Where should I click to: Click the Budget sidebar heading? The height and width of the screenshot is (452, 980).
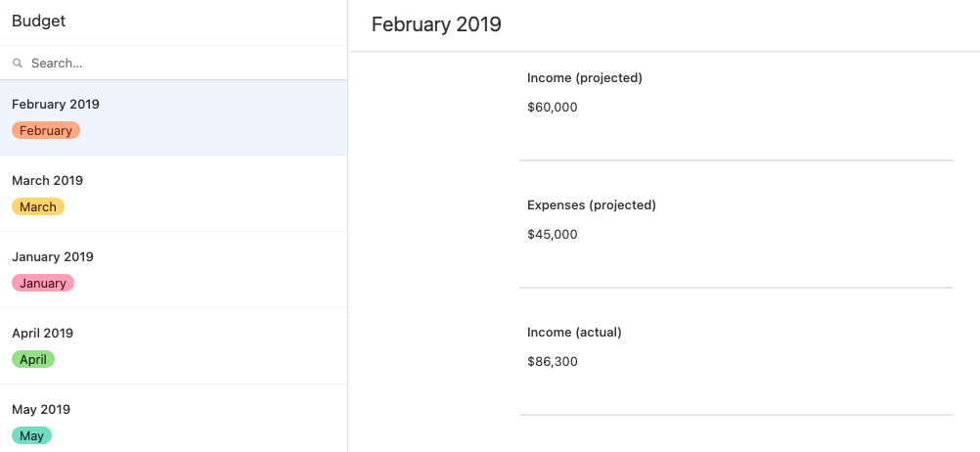click(39, 22)
